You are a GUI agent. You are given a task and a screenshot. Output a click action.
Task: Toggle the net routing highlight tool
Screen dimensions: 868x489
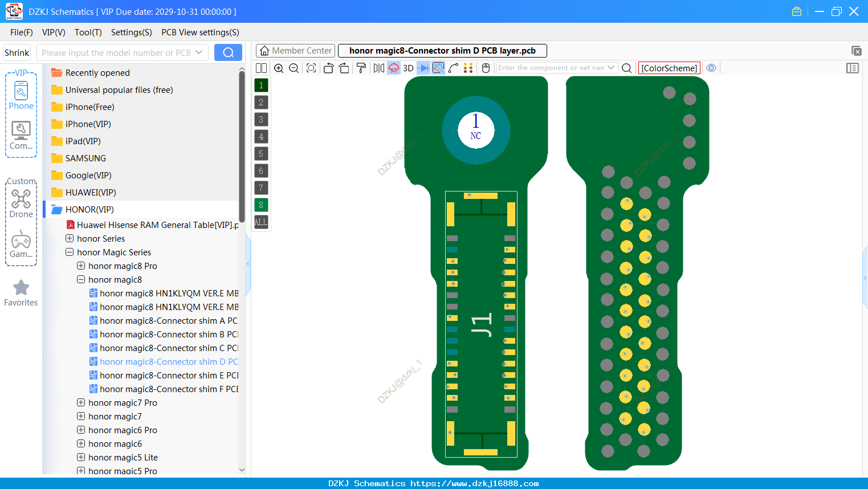pyautogui.click(x=438, y=68)
